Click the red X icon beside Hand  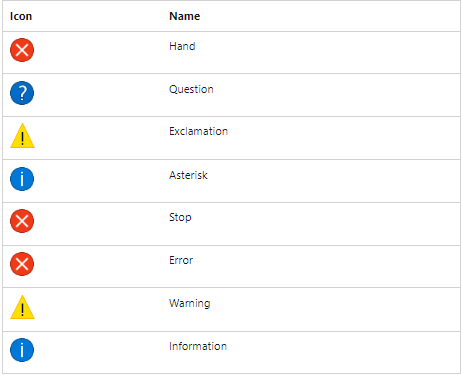(22, 50)
